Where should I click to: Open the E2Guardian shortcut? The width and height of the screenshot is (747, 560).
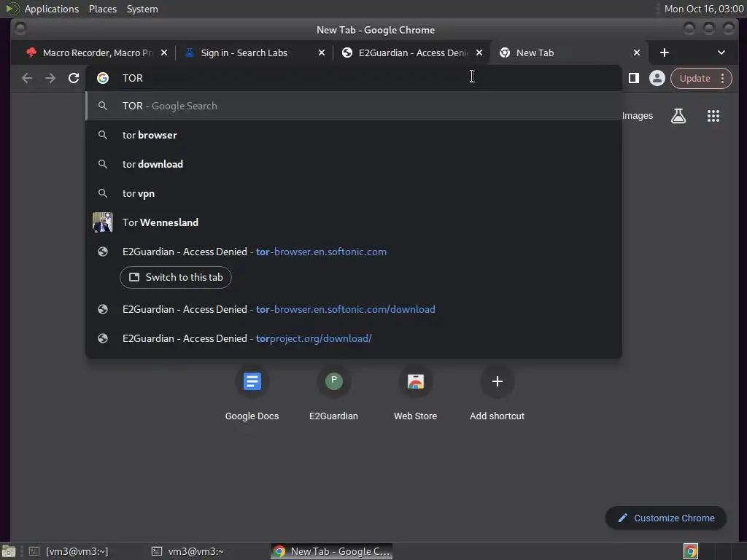tap(333, 394)
